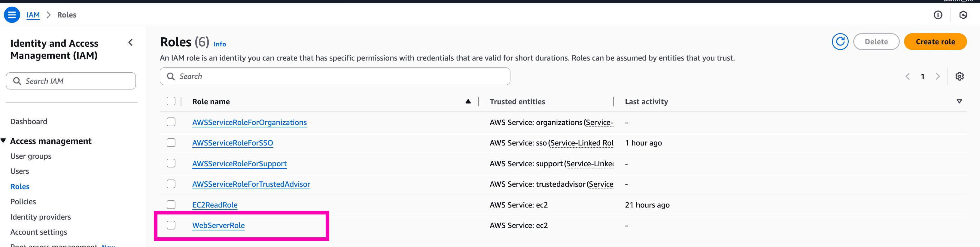Select the WebServerRole checkbox
Image resolution: width=980 pixels, height=247 pixels.
point(171,225)
